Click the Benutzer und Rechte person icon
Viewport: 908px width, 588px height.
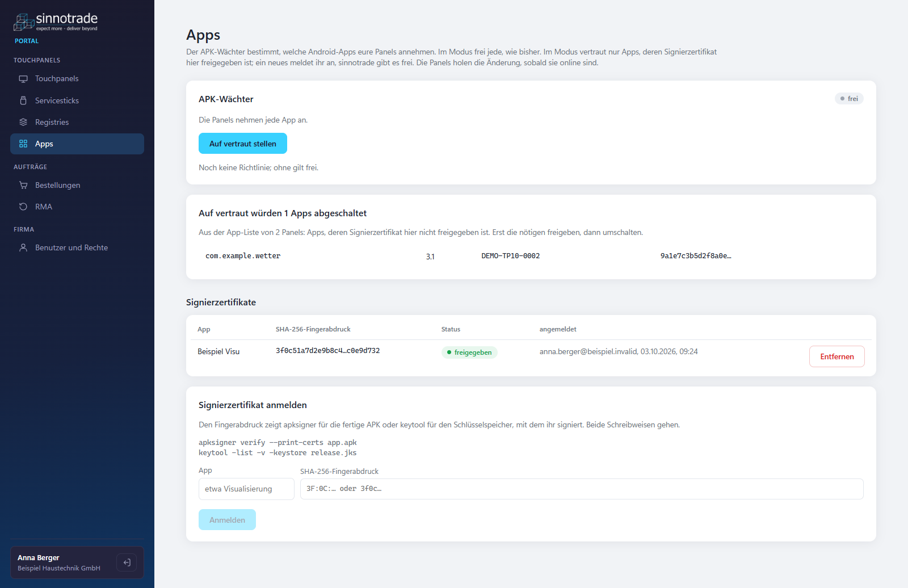(23, 247)
